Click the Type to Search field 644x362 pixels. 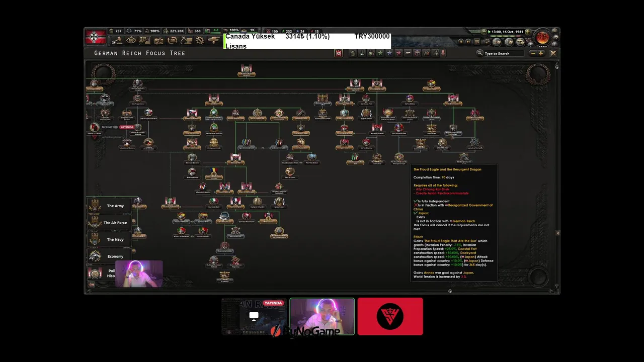(505, 53)
